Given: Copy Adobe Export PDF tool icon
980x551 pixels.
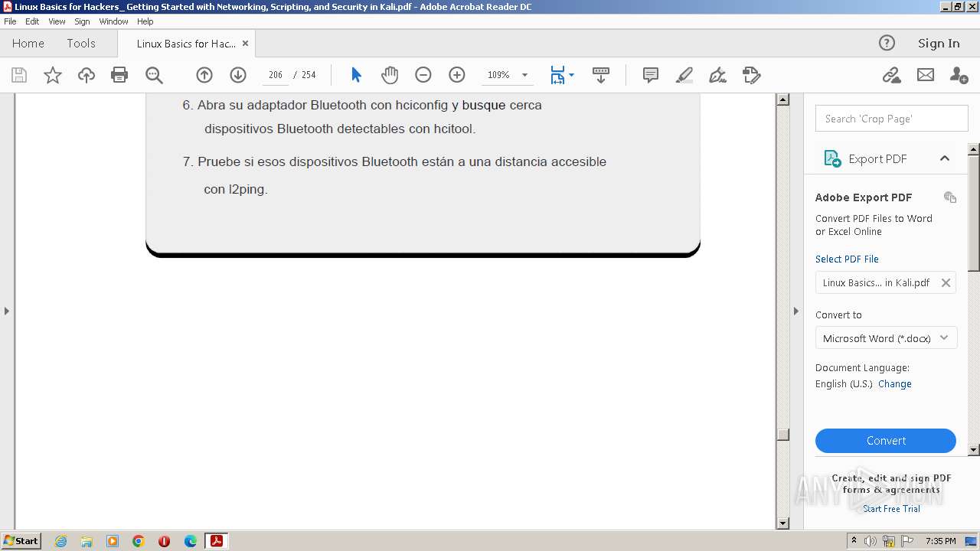Looking at the screenshot, I should (950, 197).
